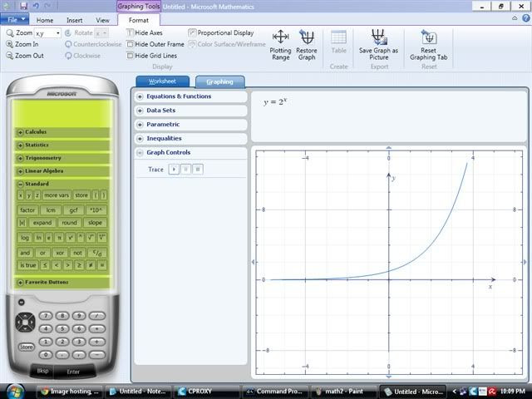Viewport: 532px width, 399px height.
Task: Start the trace play button
Action: click(174, 169)
